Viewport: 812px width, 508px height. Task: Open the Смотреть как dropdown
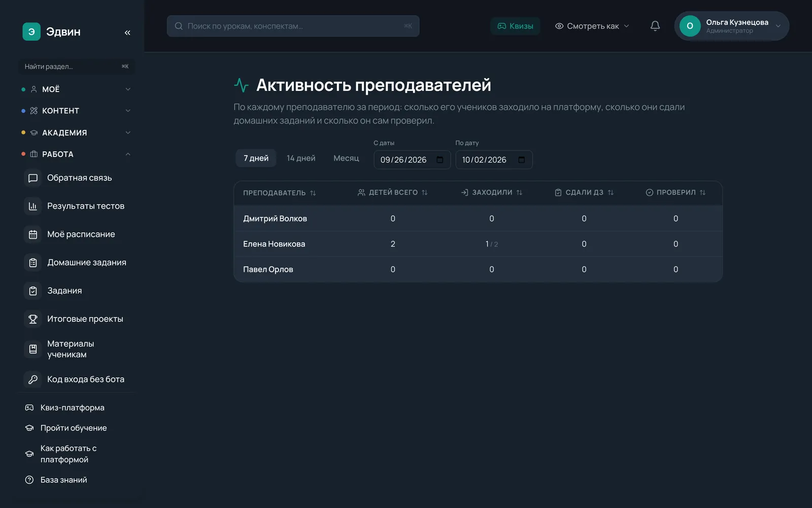[592, 26]
